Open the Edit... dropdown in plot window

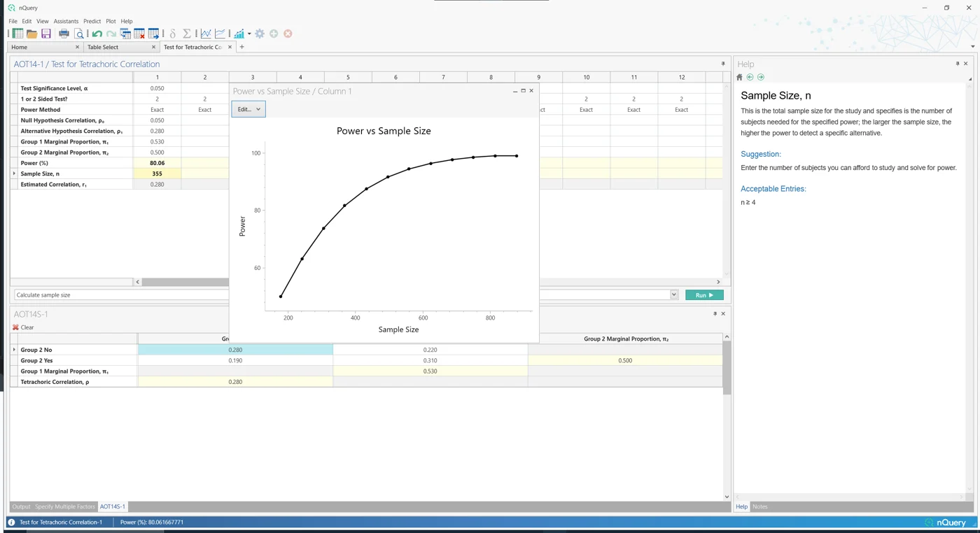point(248,109)
